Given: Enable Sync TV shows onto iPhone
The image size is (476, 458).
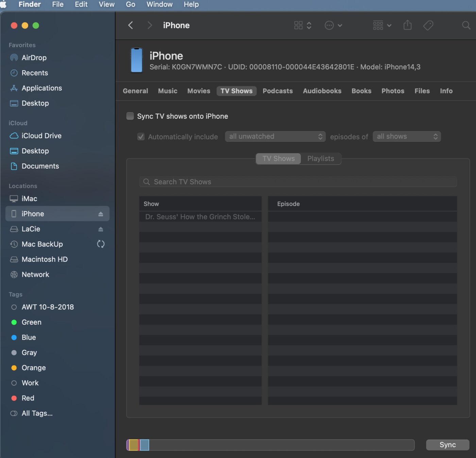Looking at the screenshot, I should click(130, 116).
